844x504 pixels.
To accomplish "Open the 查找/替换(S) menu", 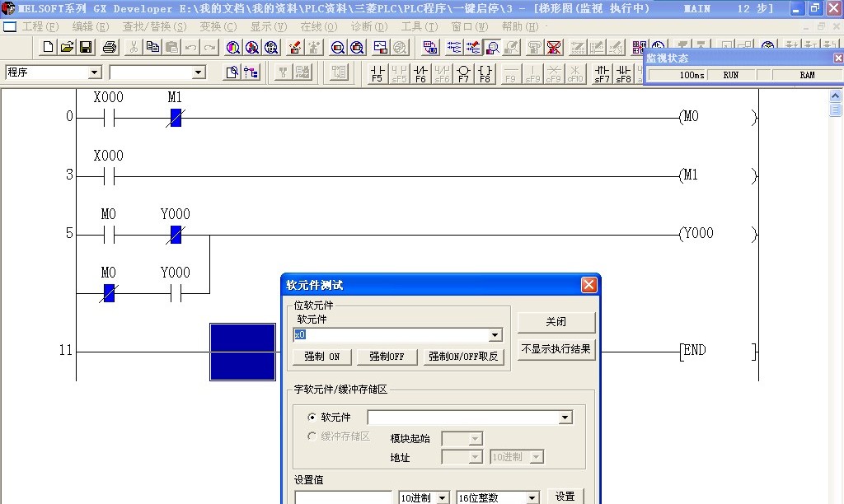I will tap(154, 26).
